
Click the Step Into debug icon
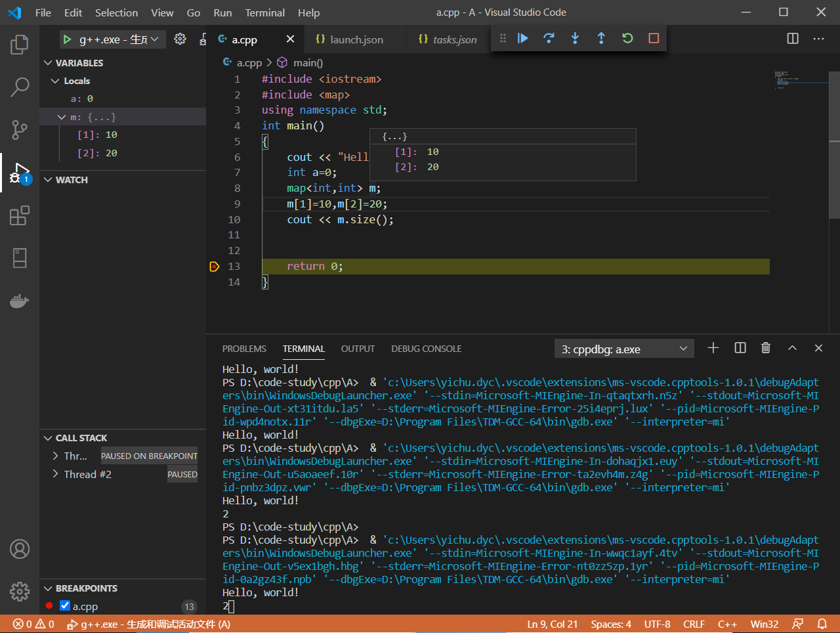click(575, 39)
